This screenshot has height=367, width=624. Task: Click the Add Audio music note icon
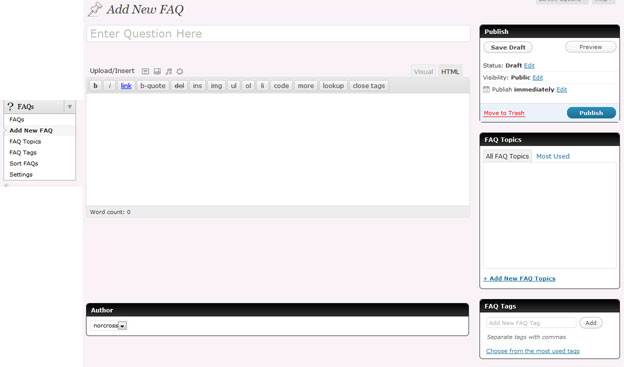pyautogui.click(x=169, y=71)
